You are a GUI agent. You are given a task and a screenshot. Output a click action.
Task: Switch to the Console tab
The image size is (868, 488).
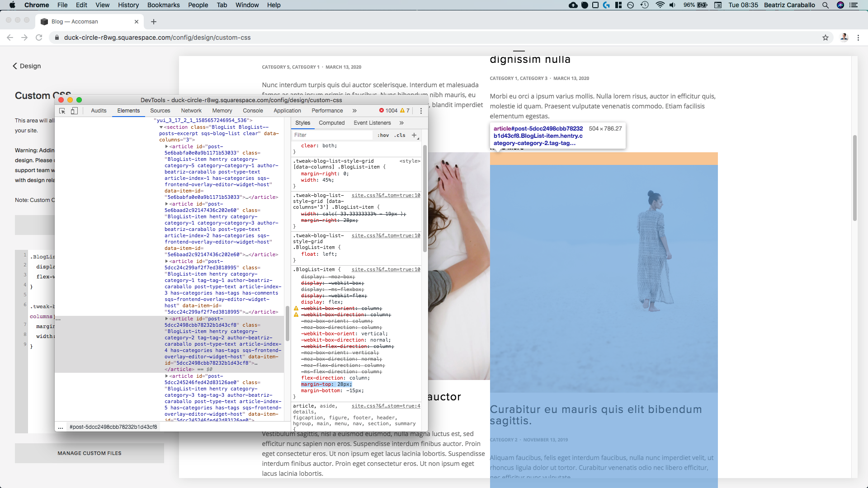[253, 111]
